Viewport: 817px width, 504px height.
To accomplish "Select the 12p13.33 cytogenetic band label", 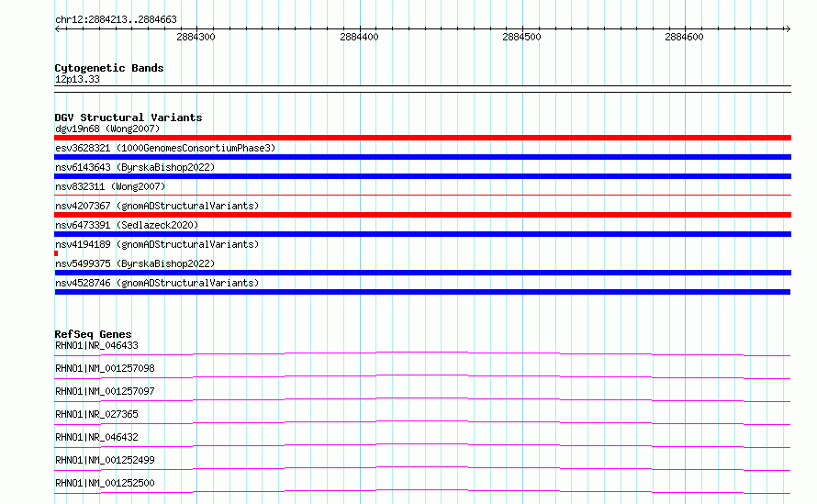I will 77,79.
